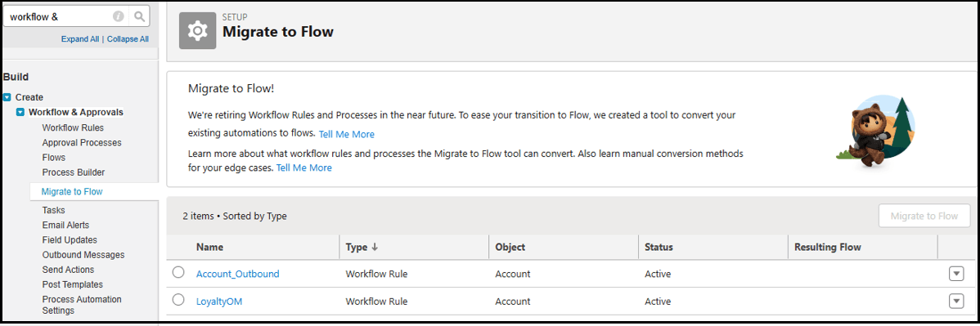
Task: Open the Account_Outbound workflow rule link
Action: coord(237,274)
